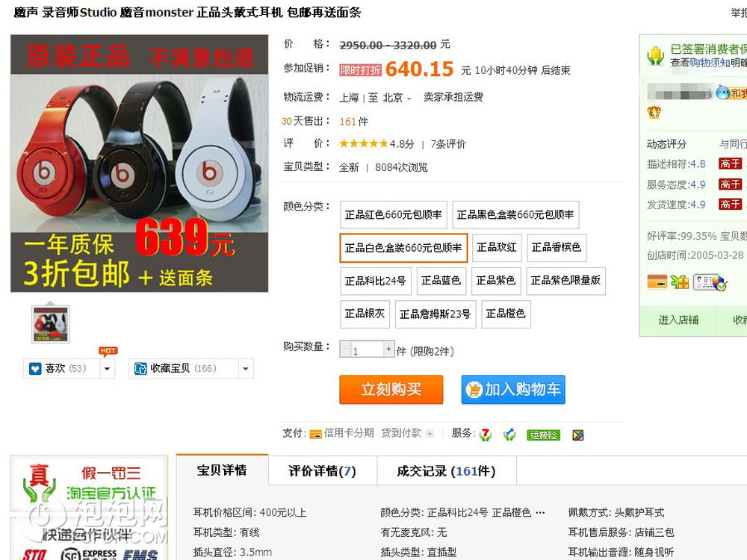Click the green 运费险 badge
Image resolution: width=747 pixels, height=560 pixels.
(x=543, y=435)
